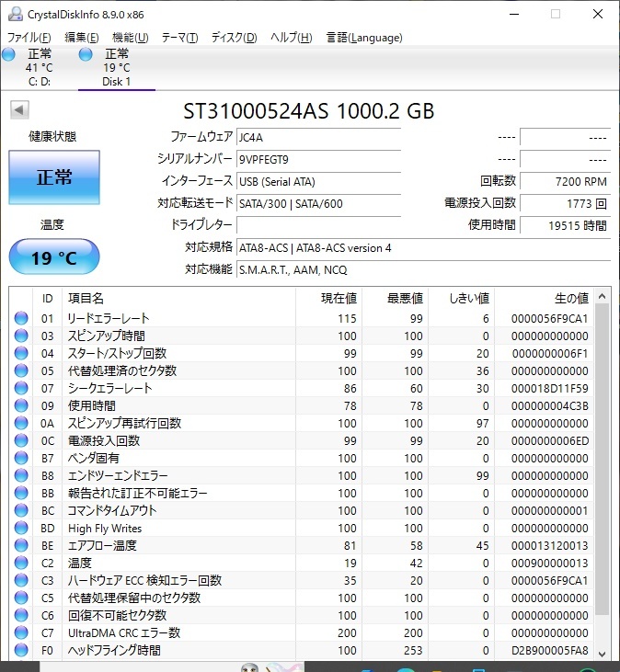Click the CrystalDiskInfo app icon in title bar
The width and height of the screenshot is (620, 672).
click(16, 14)
